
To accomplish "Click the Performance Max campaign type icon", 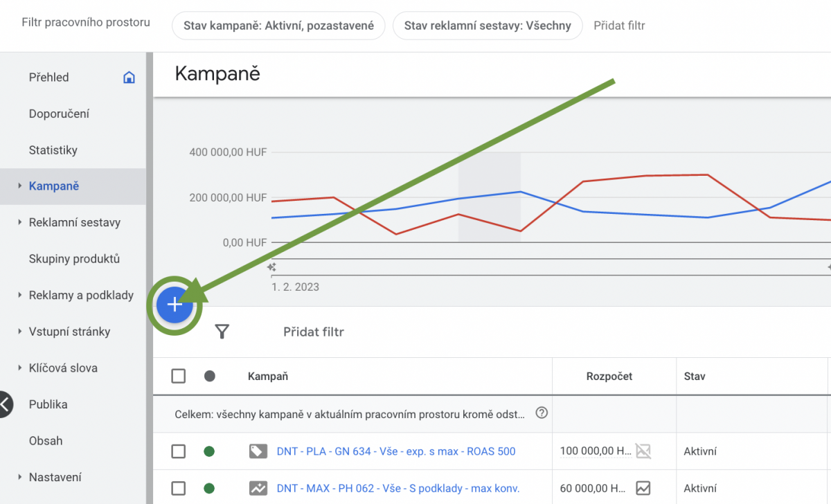I will pos(258,488).
